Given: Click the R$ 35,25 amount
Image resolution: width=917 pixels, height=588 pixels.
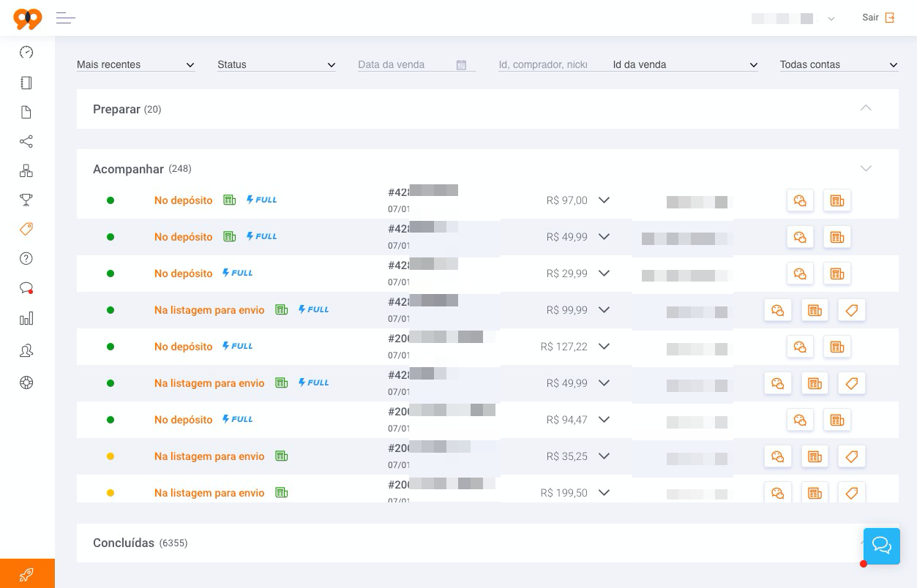Looking at the screenshot, I should [566, 456].
